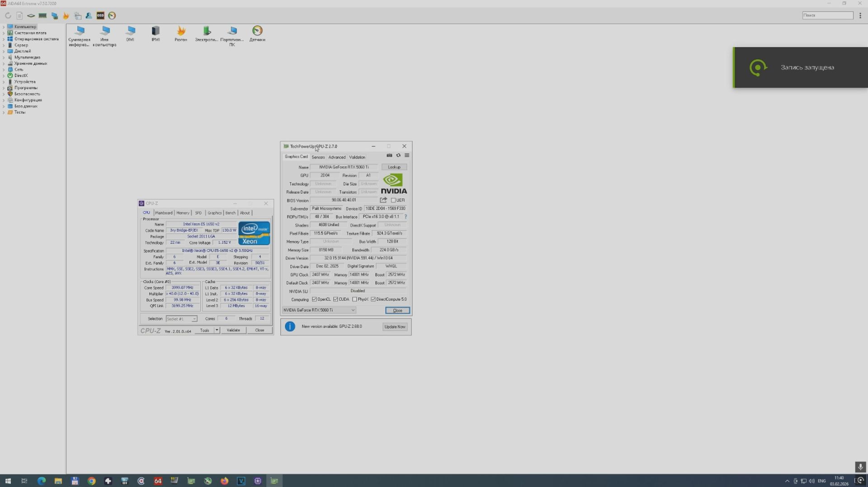Click the camera screenshot icon in GPU-Z
This screenshot has width=868, height=487.
click(x=389, y=156)
